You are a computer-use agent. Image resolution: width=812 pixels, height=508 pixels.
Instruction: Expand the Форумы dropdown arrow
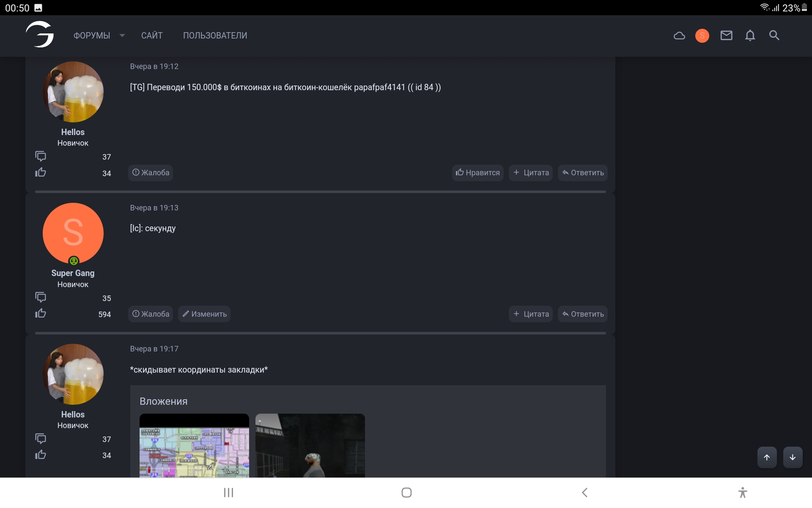click(122, 36)
